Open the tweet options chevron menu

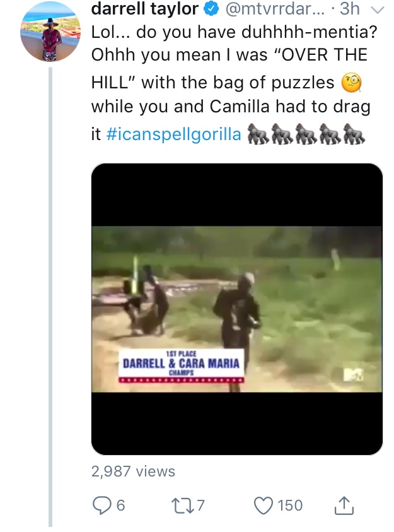pyautogui.click(x=378, y=10)
